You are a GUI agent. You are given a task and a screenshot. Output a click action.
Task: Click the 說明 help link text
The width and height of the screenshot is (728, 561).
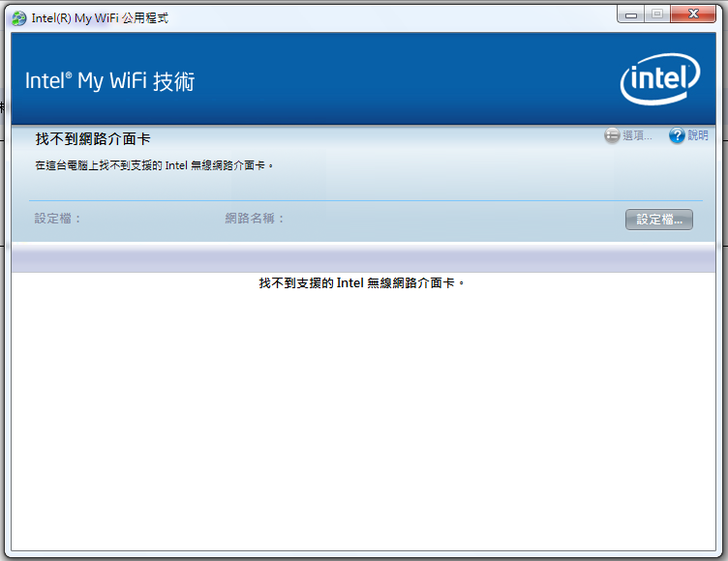(698, 135)
